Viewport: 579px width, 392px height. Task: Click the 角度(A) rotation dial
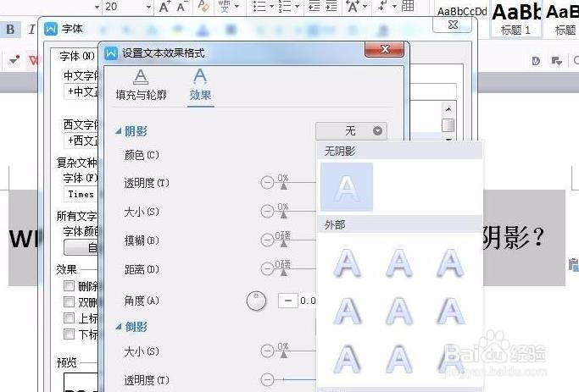(x=256, y=301)
